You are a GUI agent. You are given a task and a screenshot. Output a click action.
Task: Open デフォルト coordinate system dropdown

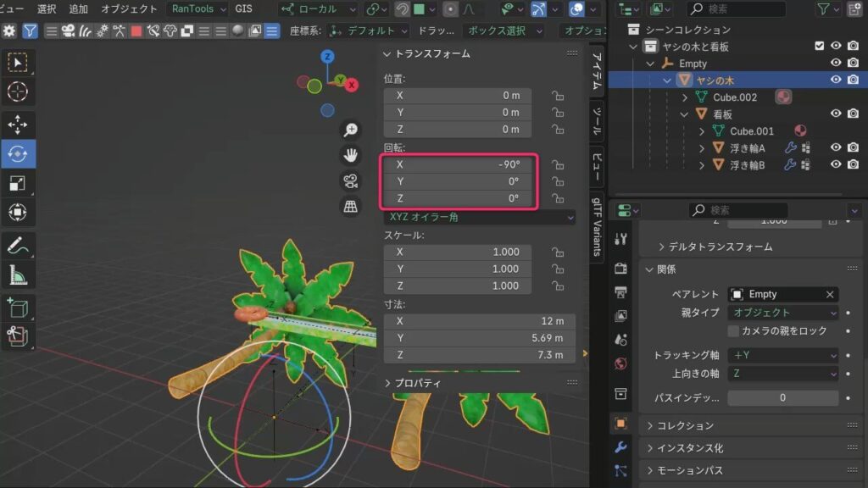(368, 31)
